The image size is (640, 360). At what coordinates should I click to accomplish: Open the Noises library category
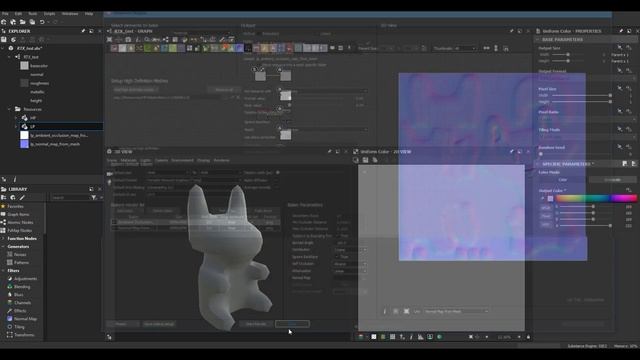(x=20, y=255)
